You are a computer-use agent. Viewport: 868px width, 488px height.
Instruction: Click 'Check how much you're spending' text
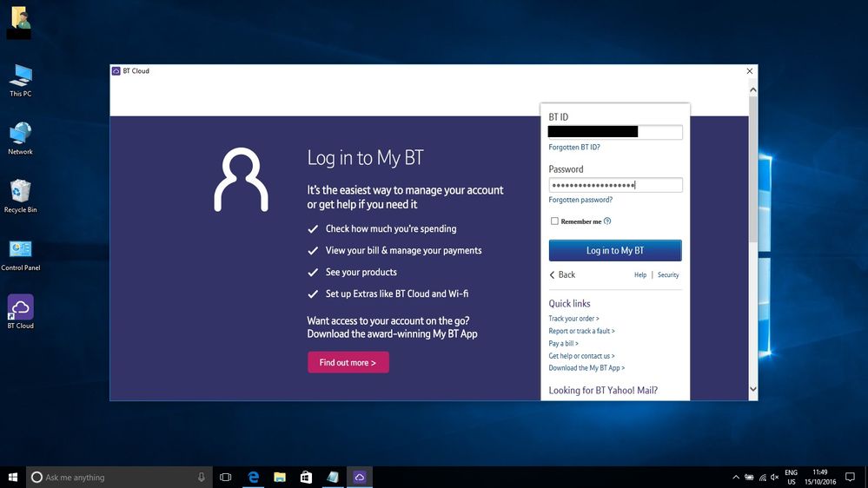click(x=391, y=228)
